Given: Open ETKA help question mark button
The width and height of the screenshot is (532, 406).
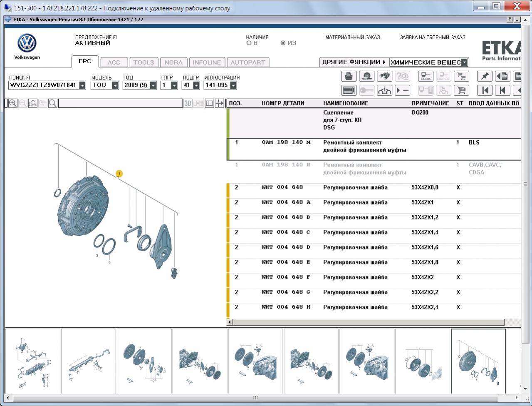Looking at the screenshot, I should pos(510,20).
